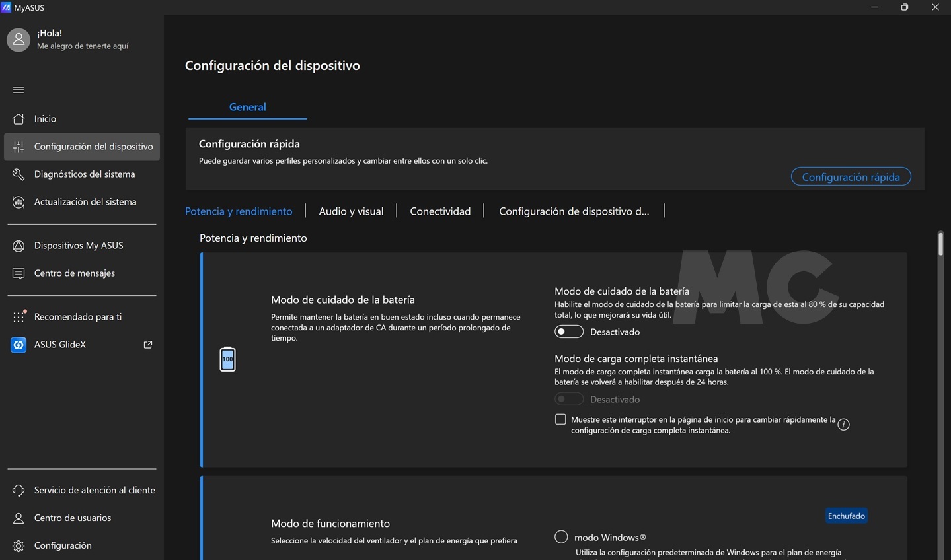The image size is (951, 560).
Task: Open the Configuración de dispositivo d... tab
Action: 574,211
